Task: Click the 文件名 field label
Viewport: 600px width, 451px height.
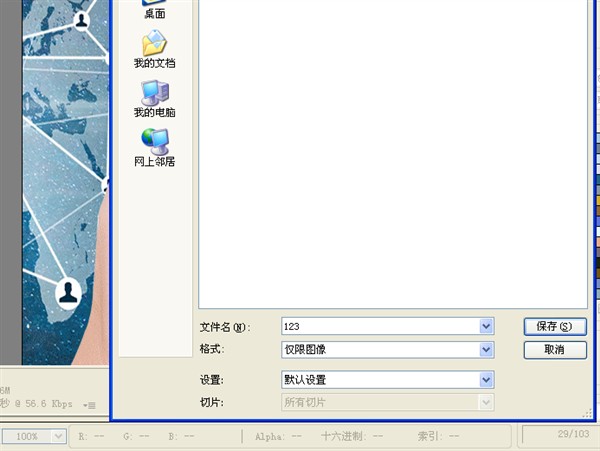Action: (x=224, y=327)
